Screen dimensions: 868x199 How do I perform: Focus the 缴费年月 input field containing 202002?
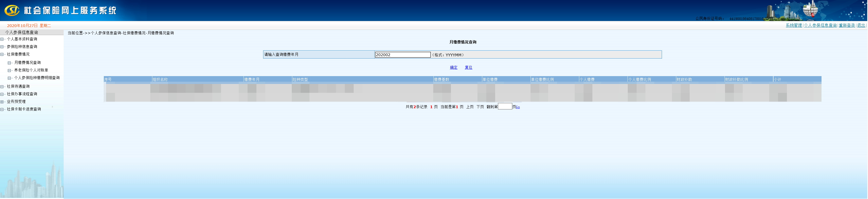(x=402, y=55)
